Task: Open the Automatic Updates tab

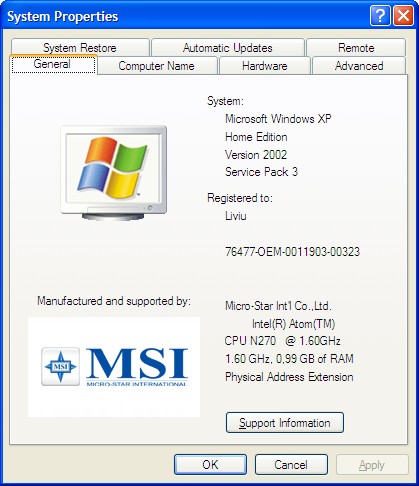Action: [228, 47]
